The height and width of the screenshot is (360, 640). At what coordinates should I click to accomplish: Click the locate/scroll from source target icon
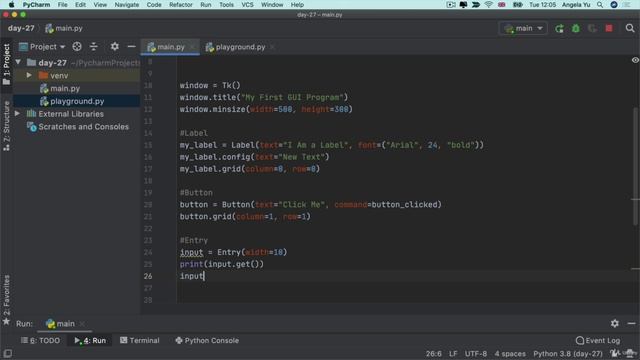point(77,47)
